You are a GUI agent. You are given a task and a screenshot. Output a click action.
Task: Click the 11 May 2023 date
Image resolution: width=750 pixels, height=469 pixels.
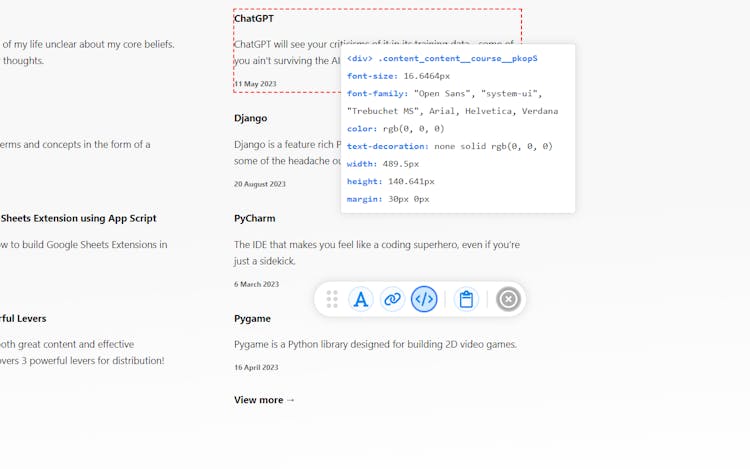click(255, 84)
